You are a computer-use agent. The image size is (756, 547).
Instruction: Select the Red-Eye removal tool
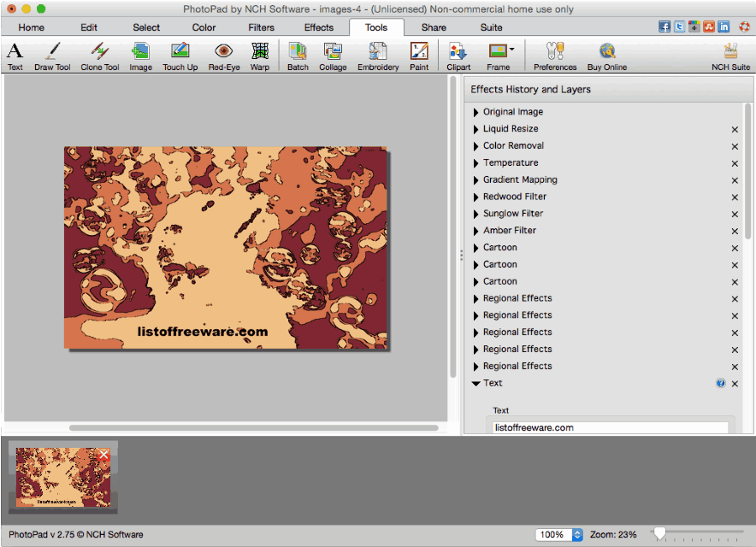click(221, 56)
